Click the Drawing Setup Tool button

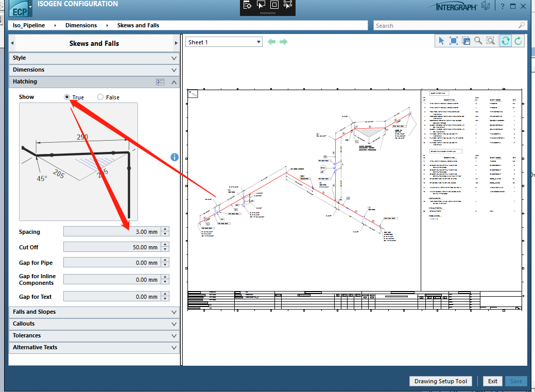coord(440,381)
